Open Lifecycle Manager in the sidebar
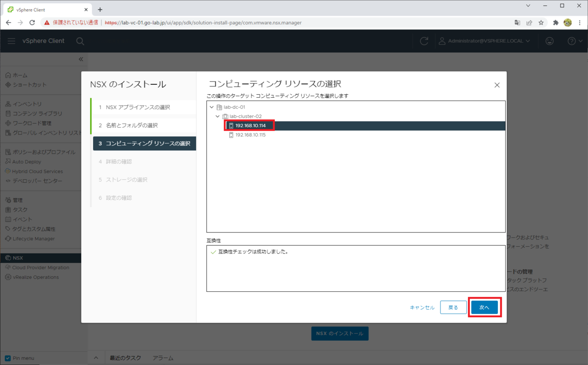588x365 pixels. click(x=33, y=238)
